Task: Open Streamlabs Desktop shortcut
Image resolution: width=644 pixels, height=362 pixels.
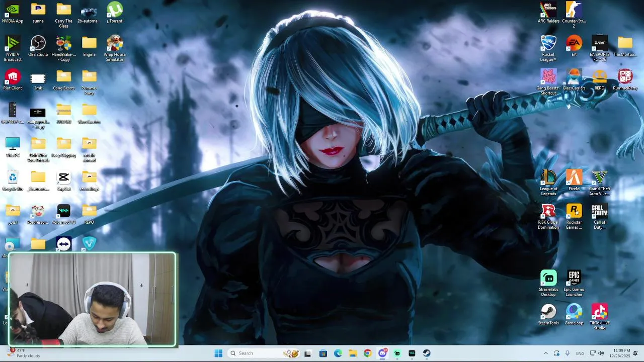Action: [x=548, y=284]
